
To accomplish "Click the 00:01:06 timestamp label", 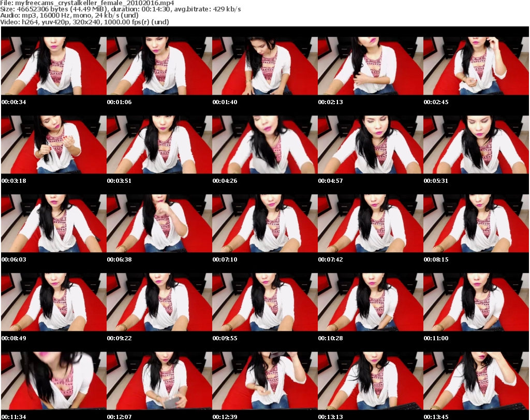I will click(120, 102).
